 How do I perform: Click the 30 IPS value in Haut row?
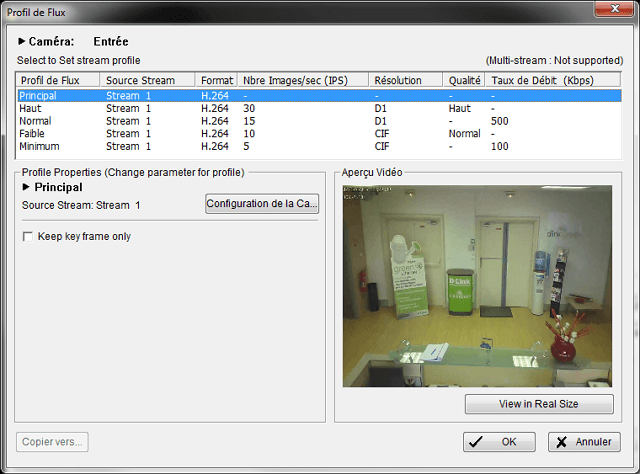(x=249, y=108)
